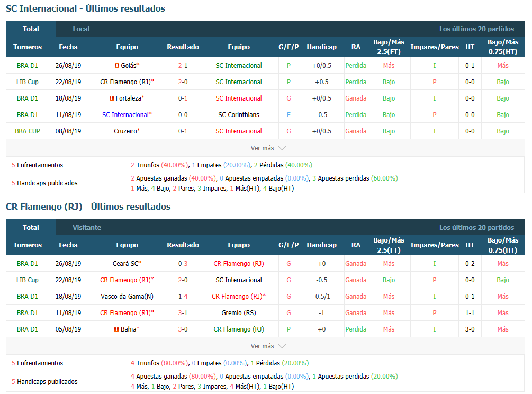Open Ceará SC team link
Viewport: 532px width, 394px height.
[125, 264]
